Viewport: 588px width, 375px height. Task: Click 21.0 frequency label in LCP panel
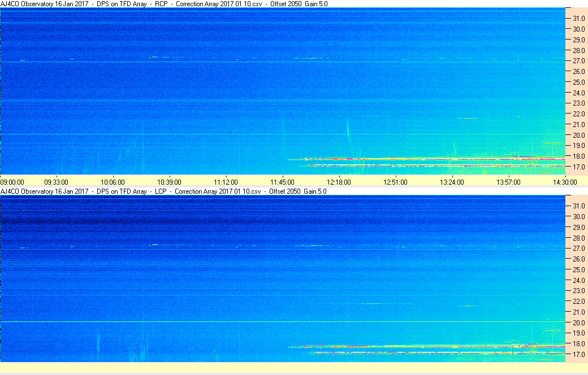coord(578,312)
